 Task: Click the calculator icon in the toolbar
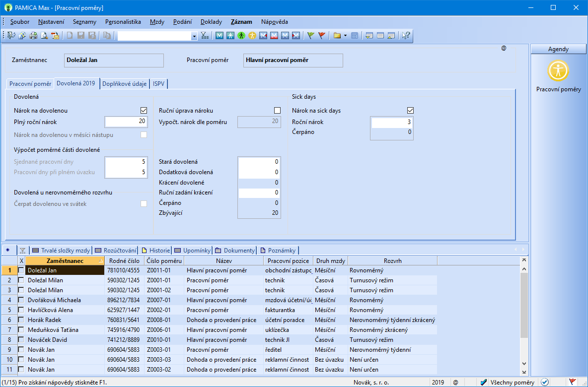point(355,36)
